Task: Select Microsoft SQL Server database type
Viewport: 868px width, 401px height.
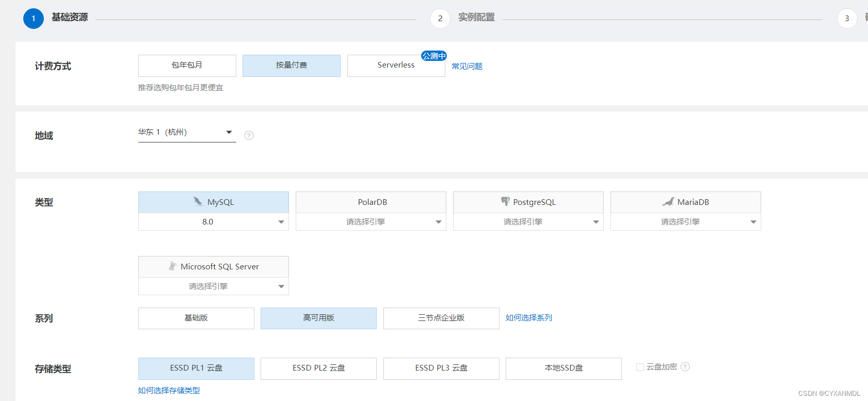Action: (214, 267)
